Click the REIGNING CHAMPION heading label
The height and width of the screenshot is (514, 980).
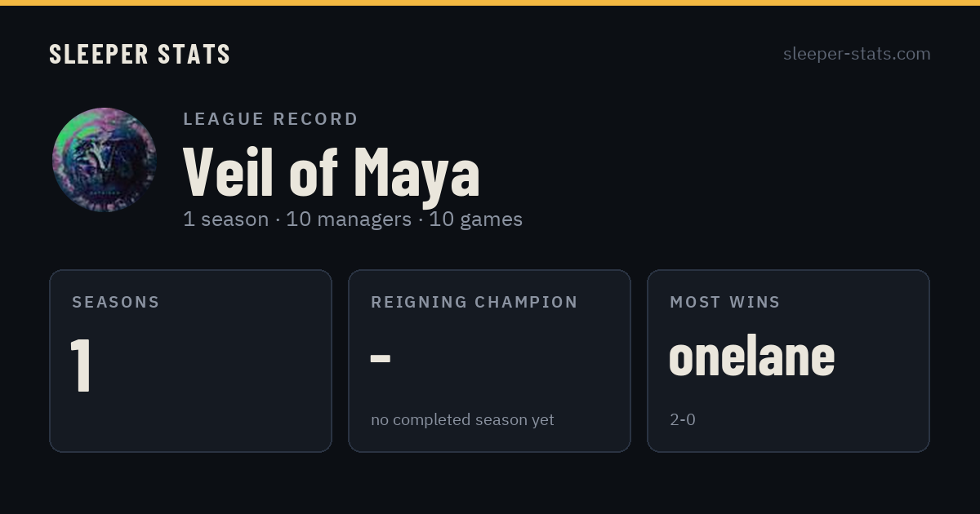[x=474, y=302]
